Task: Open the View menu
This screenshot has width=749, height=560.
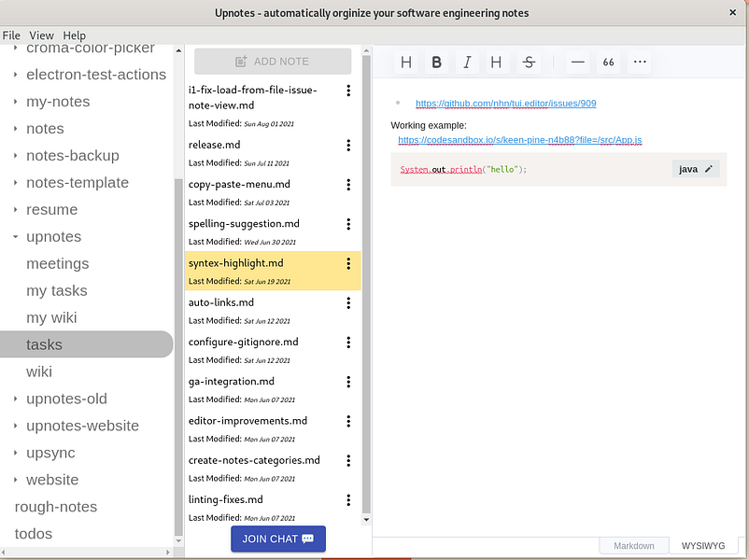Action: [x=41, y=35]
